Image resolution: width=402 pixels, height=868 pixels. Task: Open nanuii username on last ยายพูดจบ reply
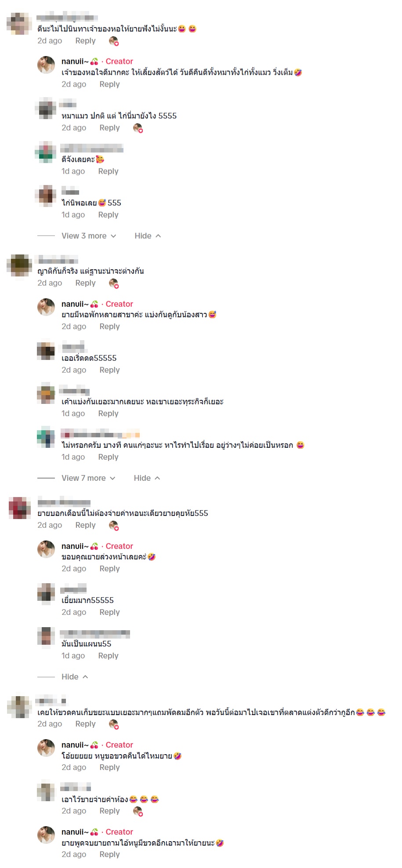pyautogui.click(x=75, y=832)
